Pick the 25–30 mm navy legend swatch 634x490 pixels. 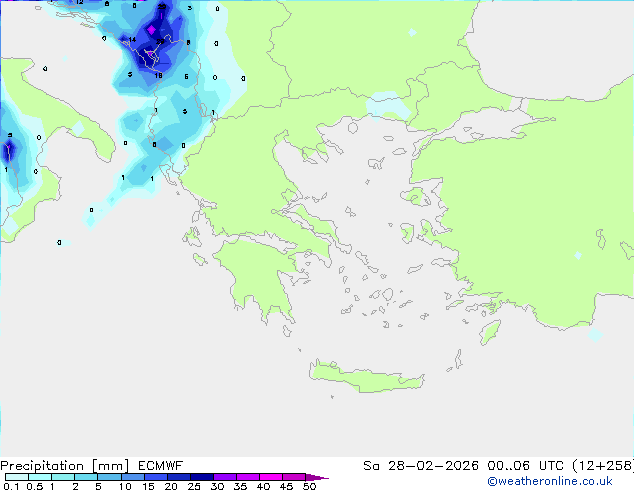tap(201, 477)
